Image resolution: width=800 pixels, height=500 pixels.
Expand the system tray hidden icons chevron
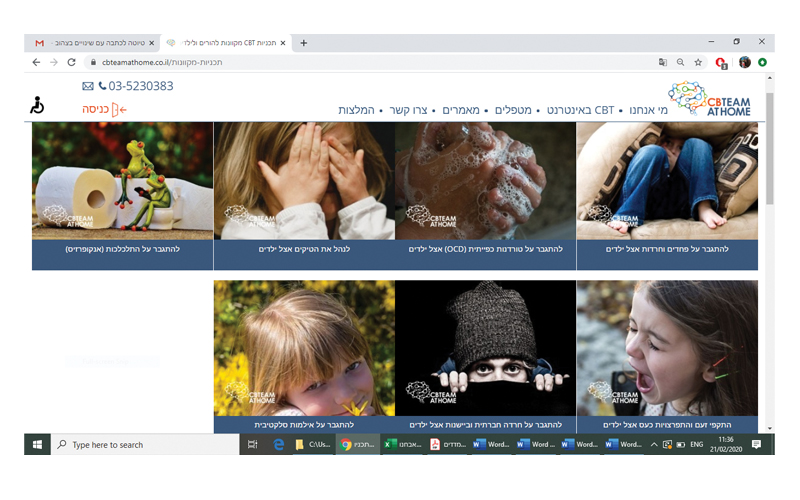(x=654, y=444)
